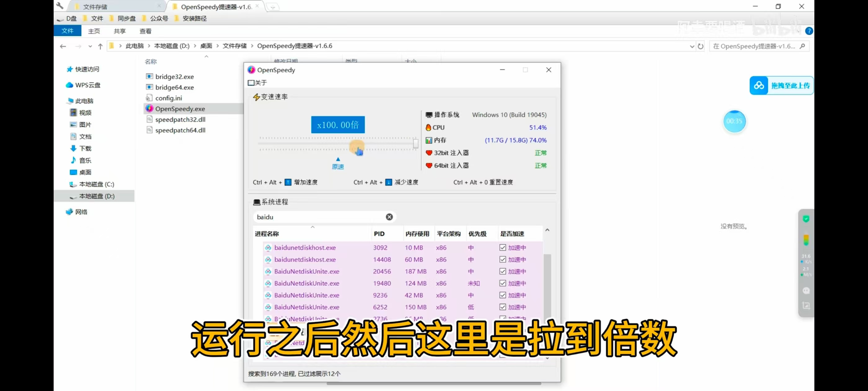Screen dimensions: 868x391
Task: Click the lightning icon next to 变速速率
Action: click(x=257, y=97)
